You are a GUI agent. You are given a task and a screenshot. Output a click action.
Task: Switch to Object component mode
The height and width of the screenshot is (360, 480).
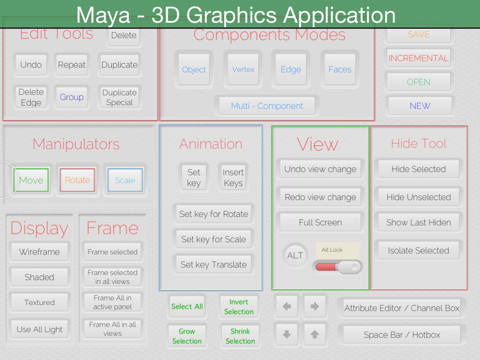click(x=194, y=69)
